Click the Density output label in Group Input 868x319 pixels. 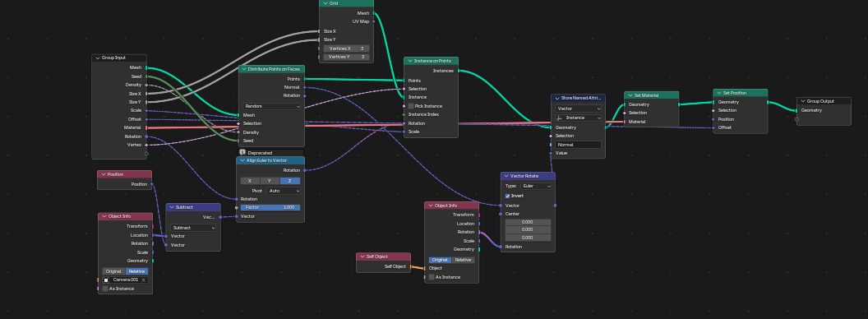coord(133,85)
